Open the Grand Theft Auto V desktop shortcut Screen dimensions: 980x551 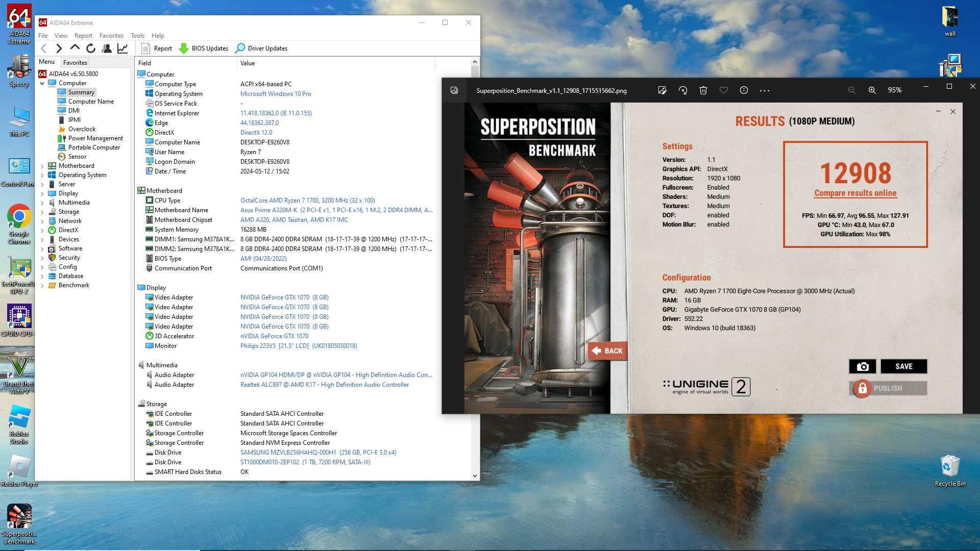pyautogui.click(x=19, y=375)
